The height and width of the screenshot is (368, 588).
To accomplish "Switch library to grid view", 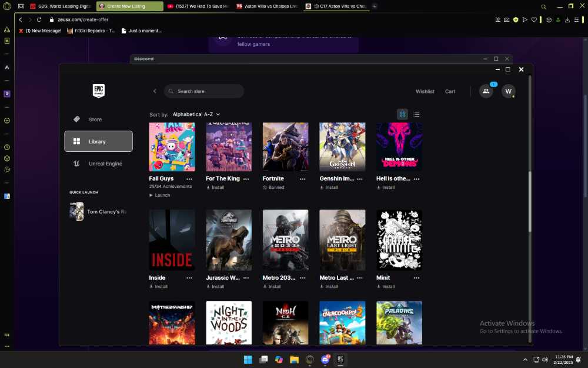I will (402, 114).
